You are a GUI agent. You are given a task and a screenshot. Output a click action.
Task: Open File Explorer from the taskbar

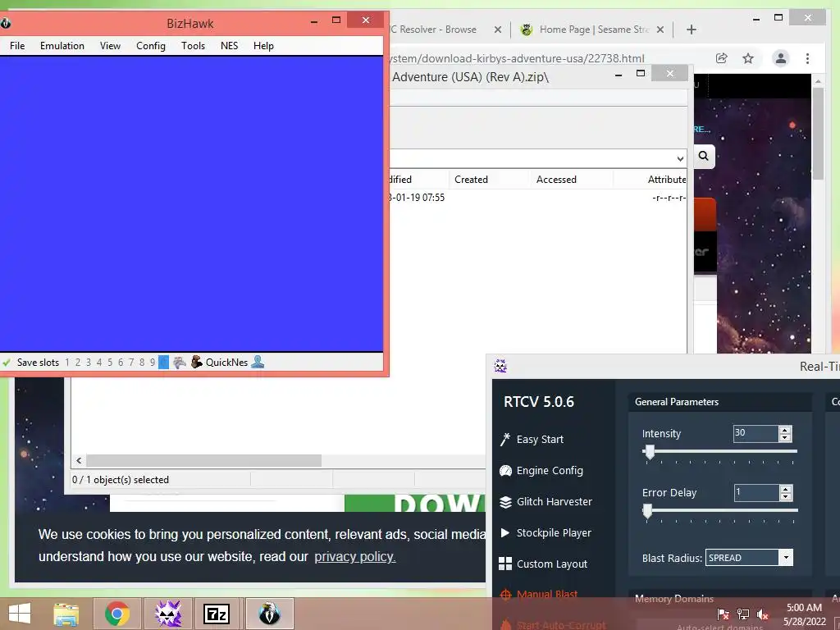66,614
